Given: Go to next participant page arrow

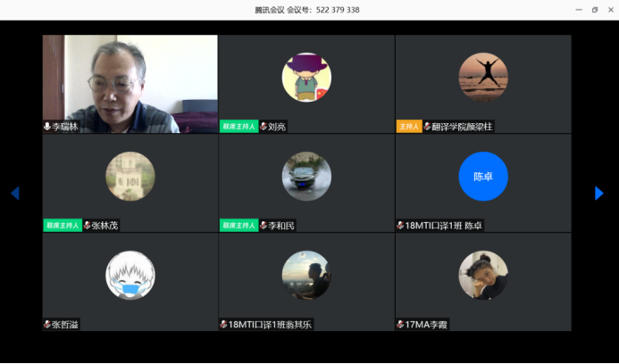Looking at the screenshot, I should [x=599, y=193].
